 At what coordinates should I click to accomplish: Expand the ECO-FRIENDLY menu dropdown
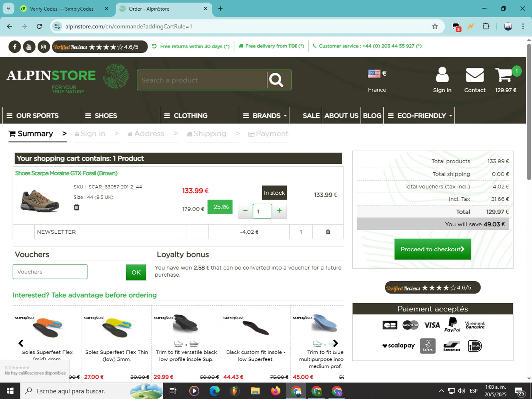pos(420,116)
